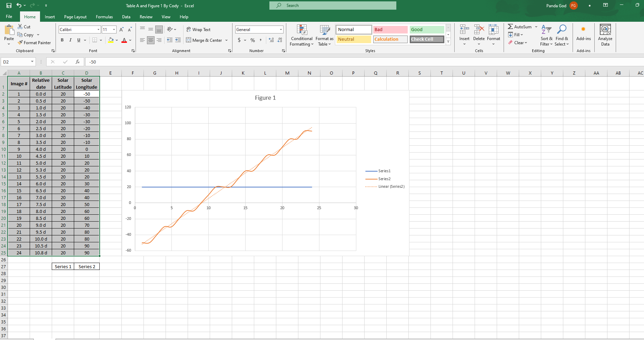Toggle underline formatting
This screenshot has height=340, width=644.
point(78,40)
